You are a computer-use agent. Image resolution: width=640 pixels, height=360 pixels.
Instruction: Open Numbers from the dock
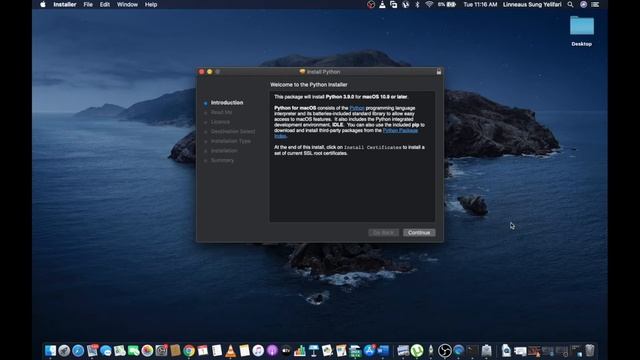[x=300, y=351]
